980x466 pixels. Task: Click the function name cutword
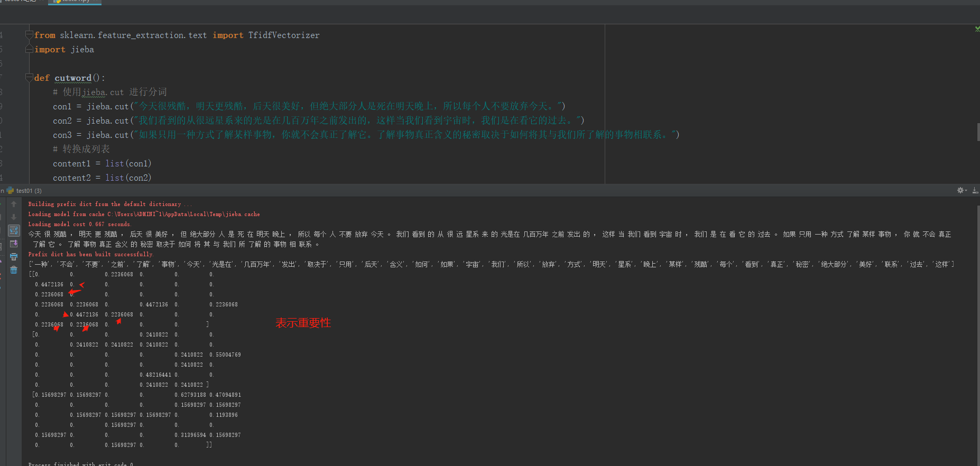coord(73,78)
